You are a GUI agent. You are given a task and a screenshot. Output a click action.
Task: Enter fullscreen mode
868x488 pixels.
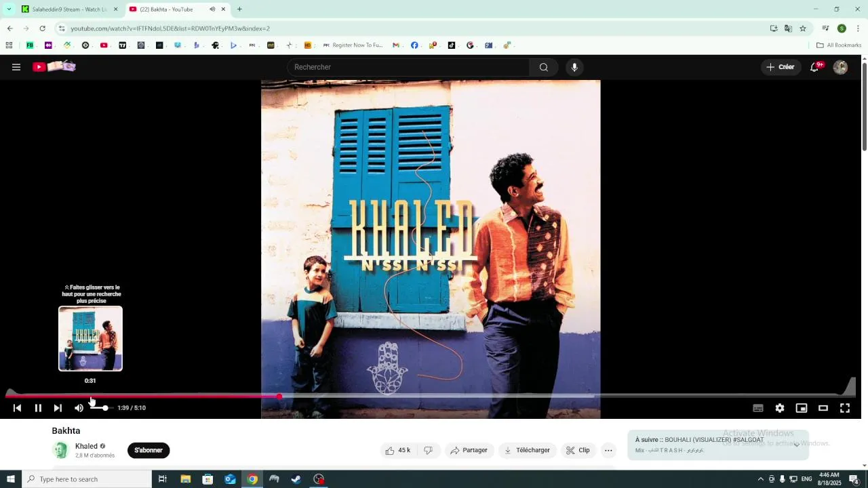845,408
